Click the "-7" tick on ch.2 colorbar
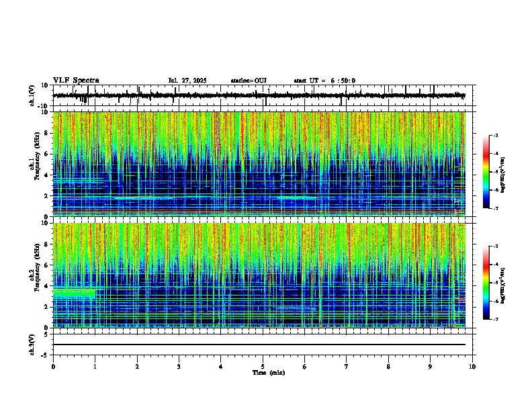532x411 pixels. (495, 319)
